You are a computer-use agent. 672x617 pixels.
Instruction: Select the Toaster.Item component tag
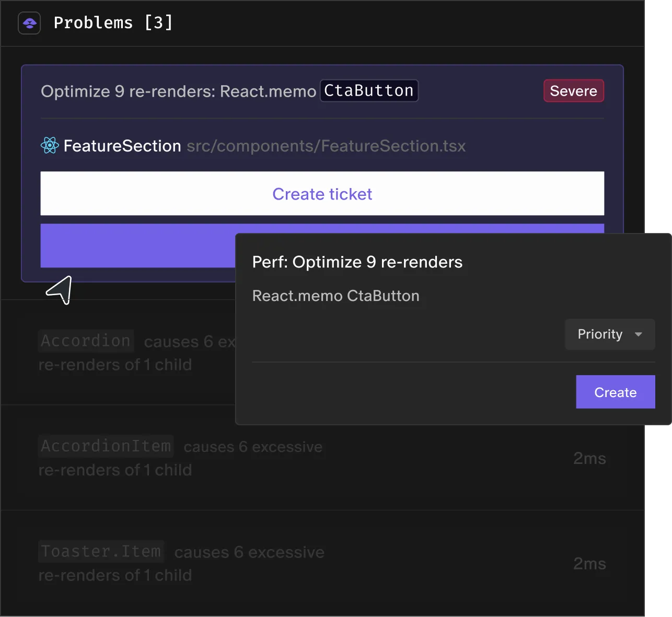(100, 551)
